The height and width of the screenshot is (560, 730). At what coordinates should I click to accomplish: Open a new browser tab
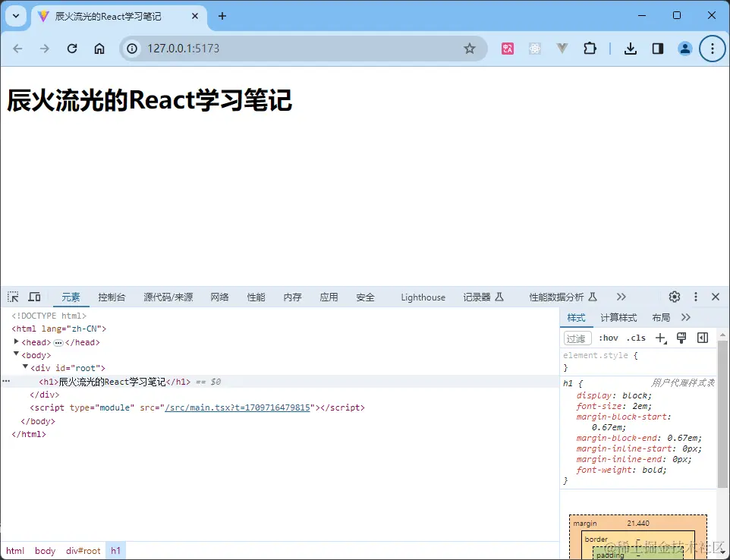(x=222, y=16)
